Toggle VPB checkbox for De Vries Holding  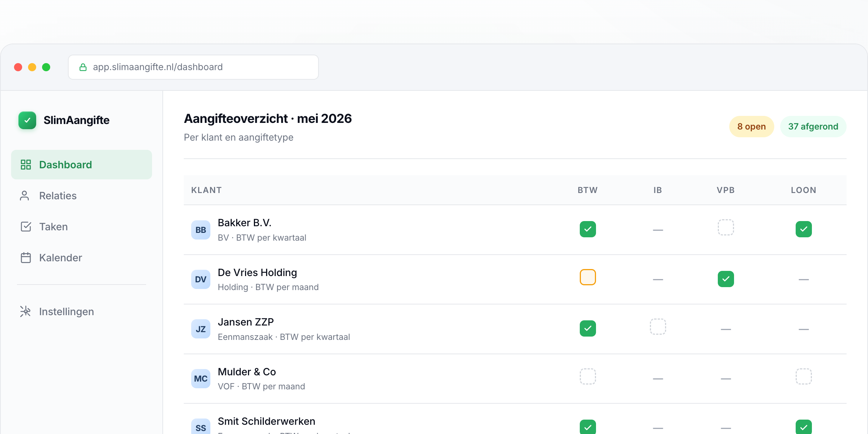726,279
